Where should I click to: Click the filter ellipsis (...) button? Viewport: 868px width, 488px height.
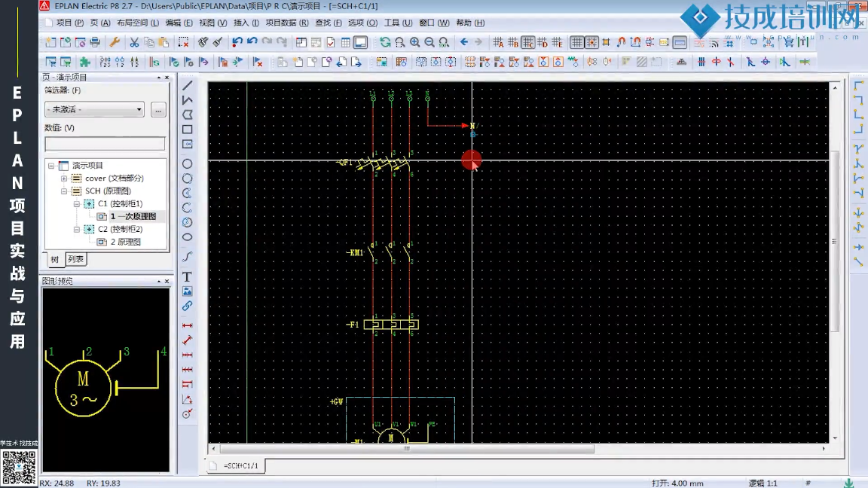tap(158, 109)
